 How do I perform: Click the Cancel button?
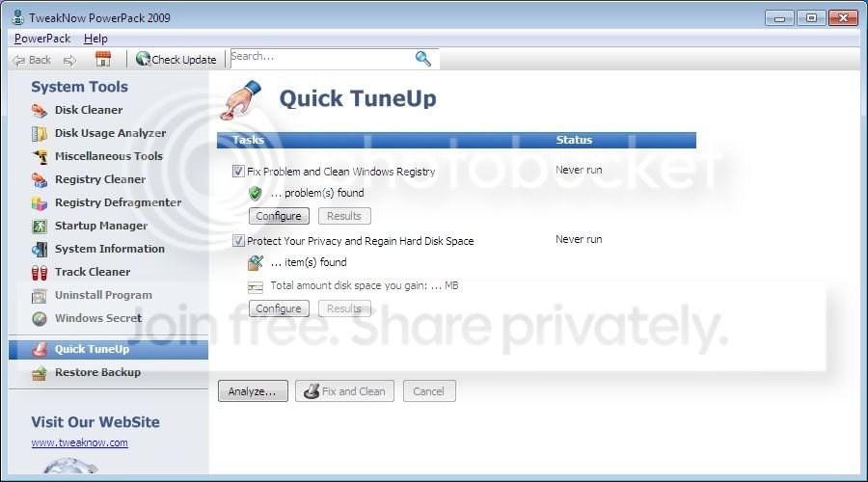coord(429,390)
